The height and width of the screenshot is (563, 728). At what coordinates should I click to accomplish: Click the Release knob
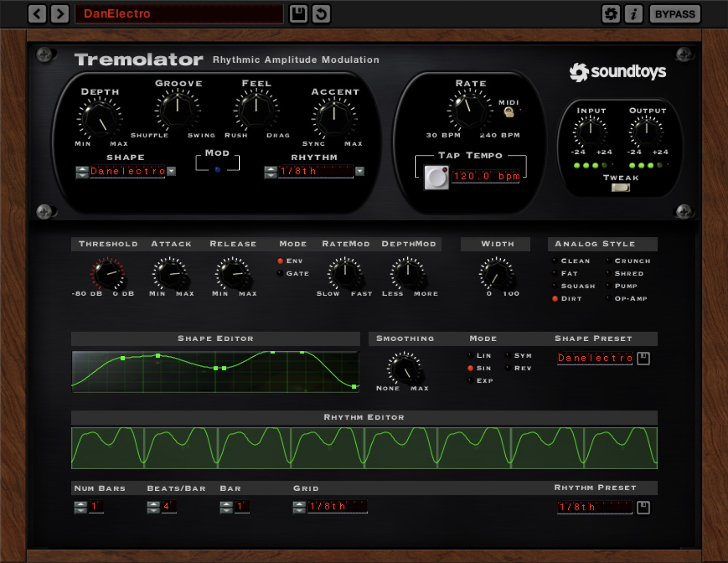(232, 273)
